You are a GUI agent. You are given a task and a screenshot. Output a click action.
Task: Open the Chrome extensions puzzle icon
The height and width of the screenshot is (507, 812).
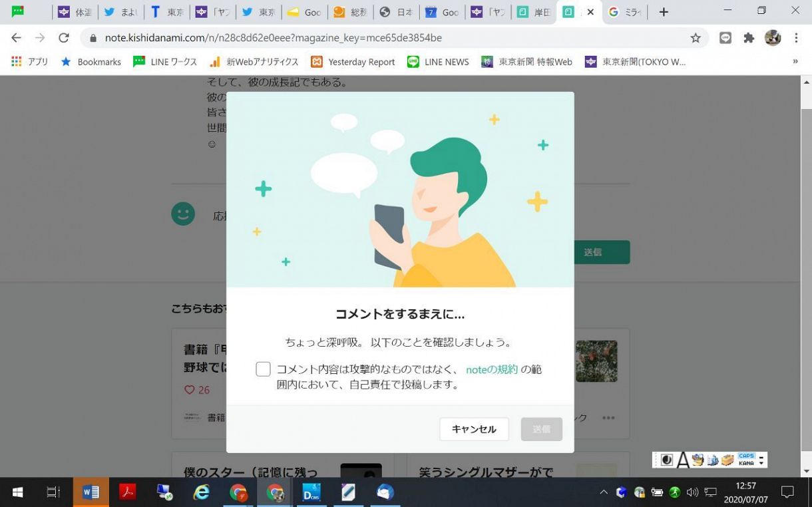(749, 38)
